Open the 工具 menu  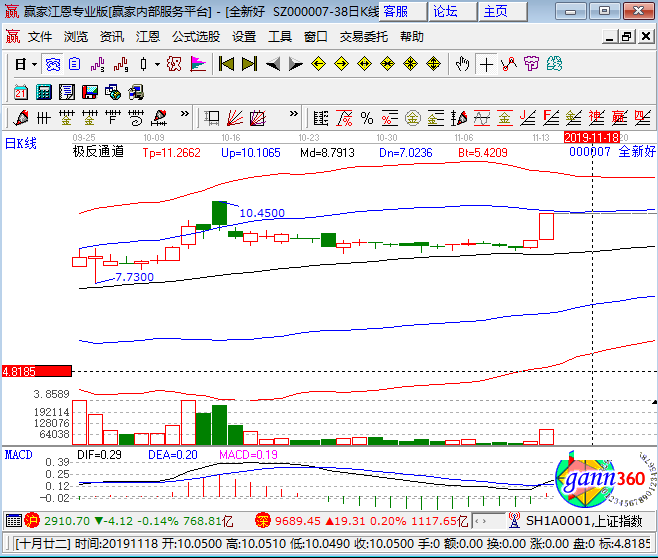(280, 37)
